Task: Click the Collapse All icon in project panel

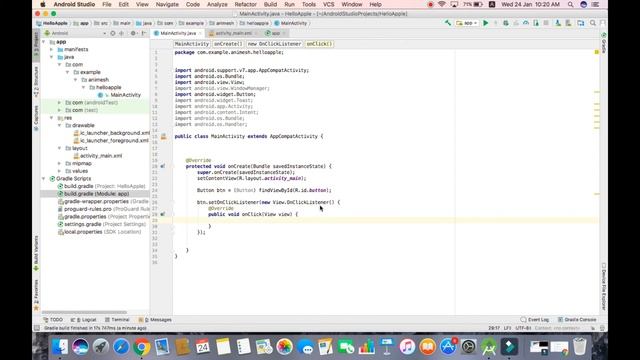Action: click(122, 33)
